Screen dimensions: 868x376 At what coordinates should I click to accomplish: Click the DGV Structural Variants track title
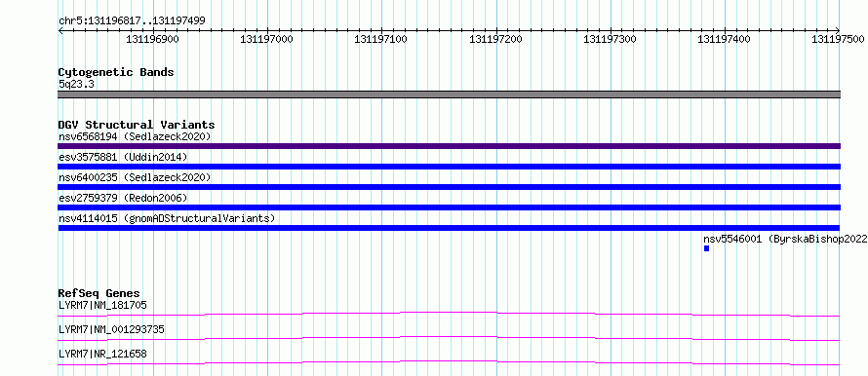(x=137, y=125)
